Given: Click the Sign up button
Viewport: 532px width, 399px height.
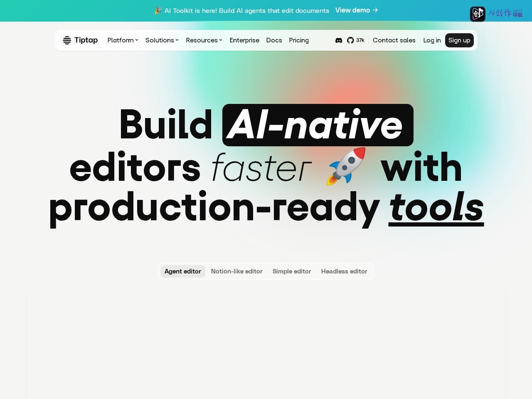Looking at the screenshot, I should pyautogui.click(x=459, y=40).
